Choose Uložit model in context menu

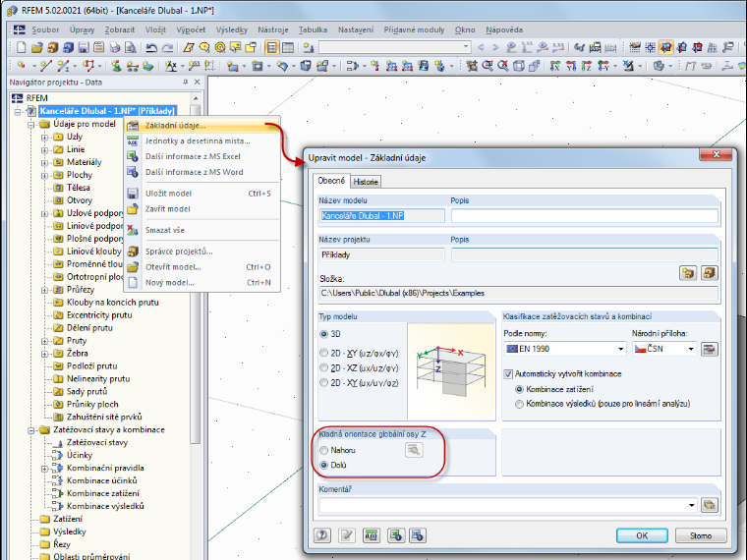202,194
